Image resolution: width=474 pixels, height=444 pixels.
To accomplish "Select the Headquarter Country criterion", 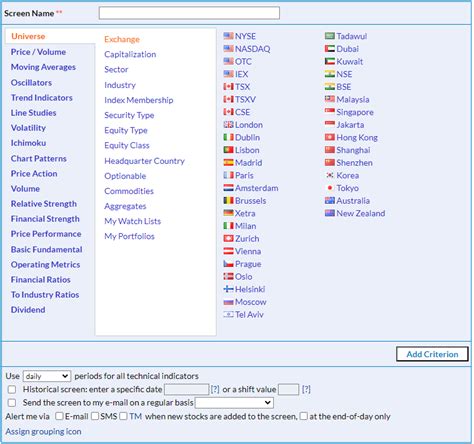I will [x=144, y=161].
